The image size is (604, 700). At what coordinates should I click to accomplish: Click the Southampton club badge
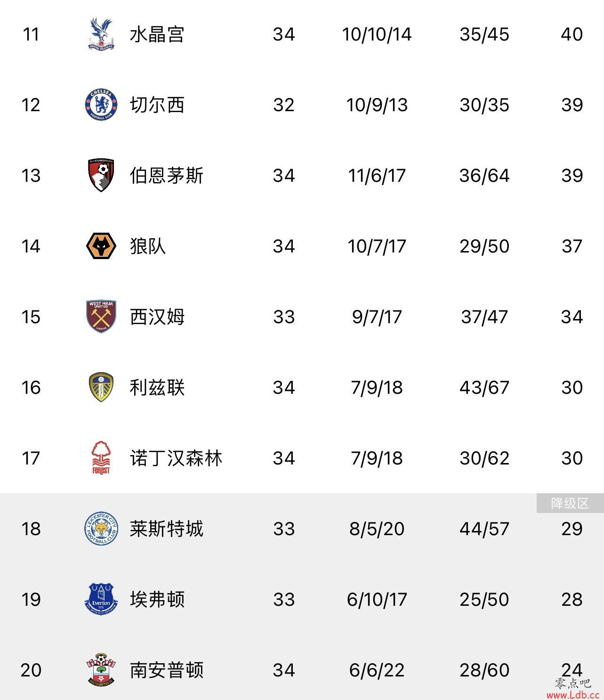[x=101, y=669]
